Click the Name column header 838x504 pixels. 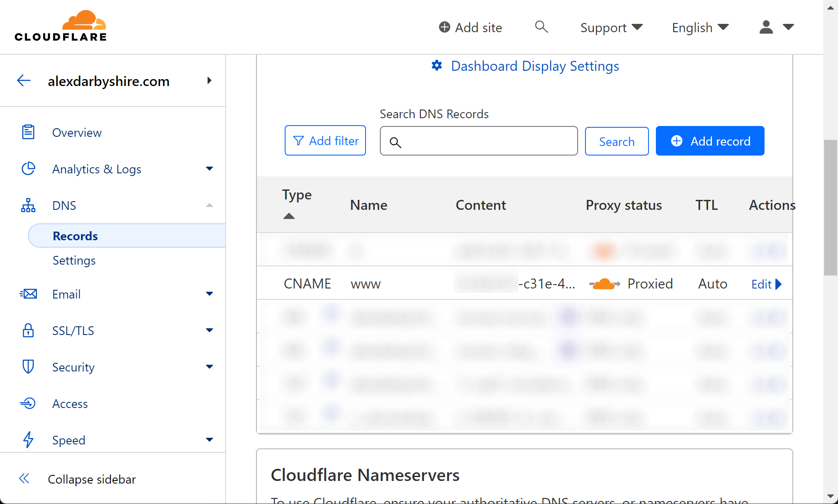coord(369,205)
